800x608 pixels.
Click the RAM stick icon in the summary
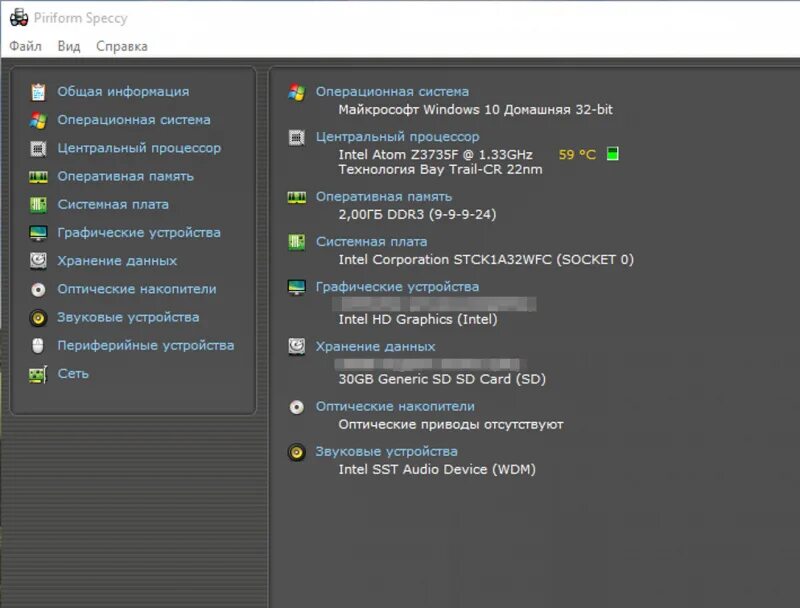pos(296,197)
